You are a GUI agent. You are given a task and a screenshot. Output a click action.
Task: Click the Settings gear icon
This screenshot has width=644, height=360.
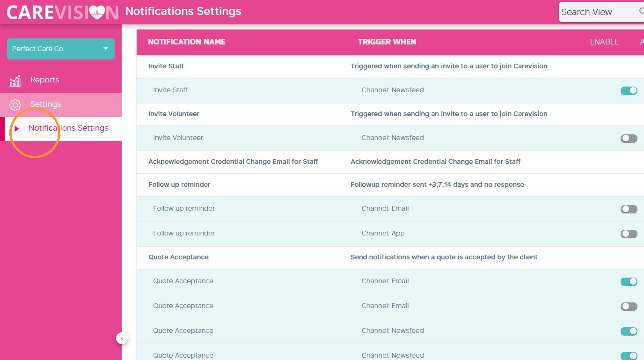[15, 104]
